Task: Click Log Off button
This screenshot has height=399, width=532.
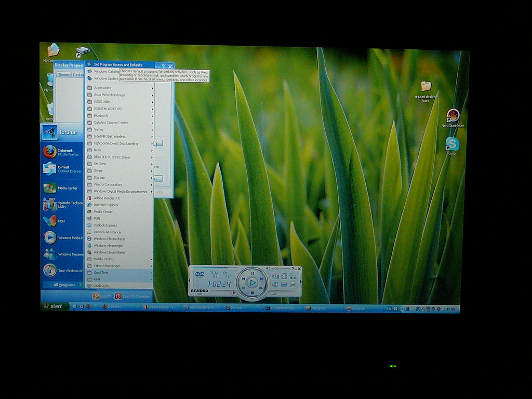Action: tap(102, 296)
